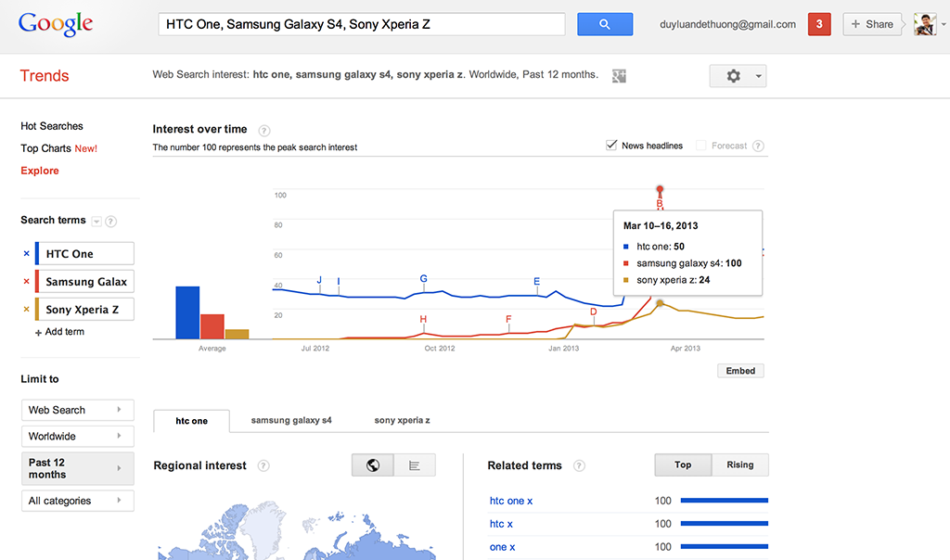Switch Related terms to Rising
This screenshot has width=950, height=560.
point(739,465)
